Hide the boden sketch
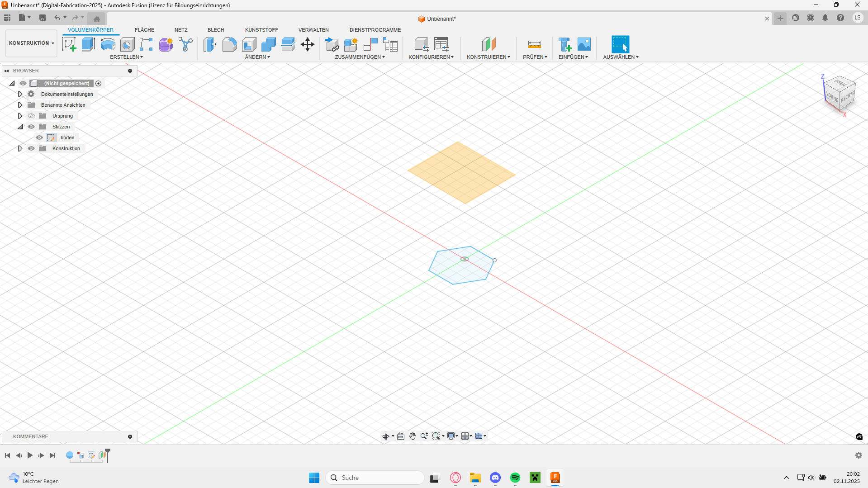The width and height of the screenshot is (868, 488). click(39, 137)
